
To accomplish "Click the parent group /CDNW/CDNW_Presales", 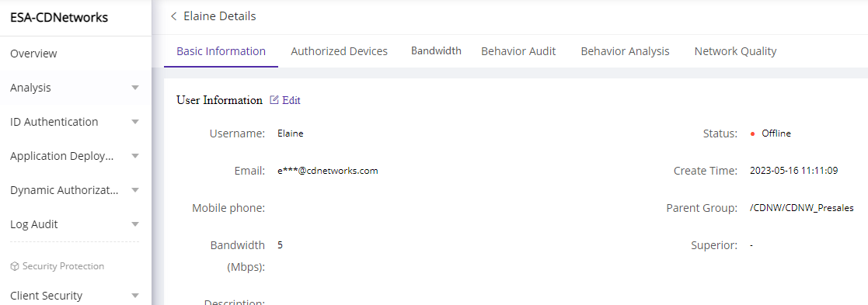I will pos(802,208).
